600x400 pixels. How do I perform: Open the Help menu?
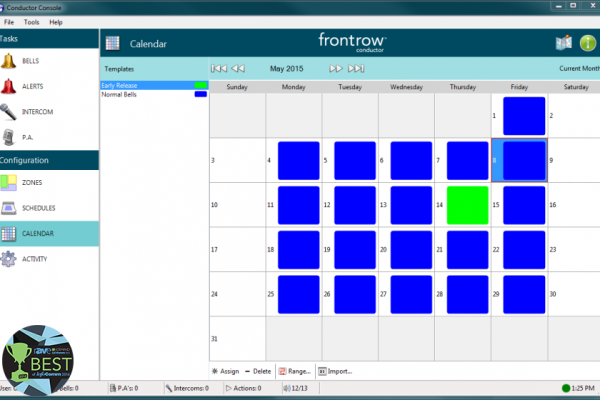[x=56, y=22]
